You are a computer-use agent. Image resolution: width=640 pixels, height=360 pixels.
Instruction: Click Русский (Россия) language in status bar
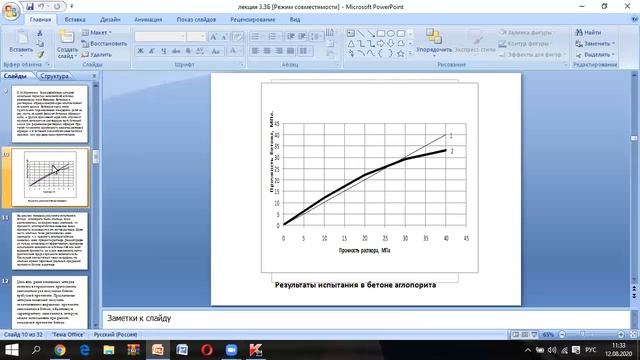coord(116,335)
